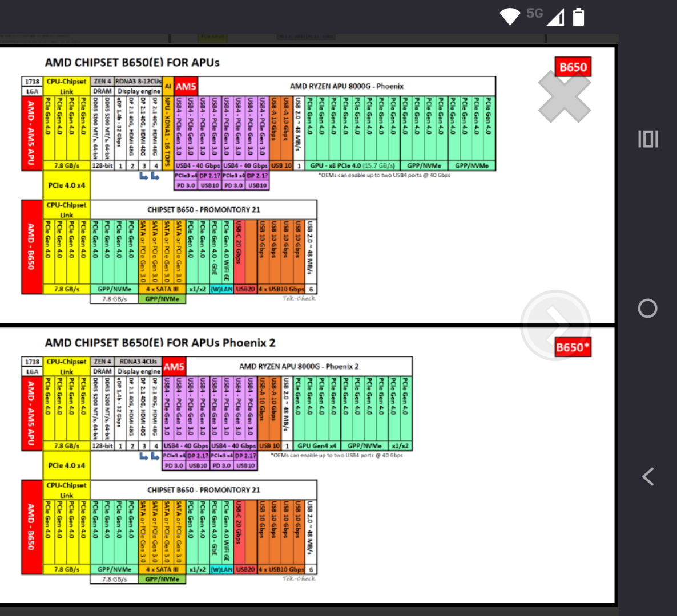This screenshot has width=677, height=616.
Task: Close the image viewer with the X icon
Action: [565, 96]
